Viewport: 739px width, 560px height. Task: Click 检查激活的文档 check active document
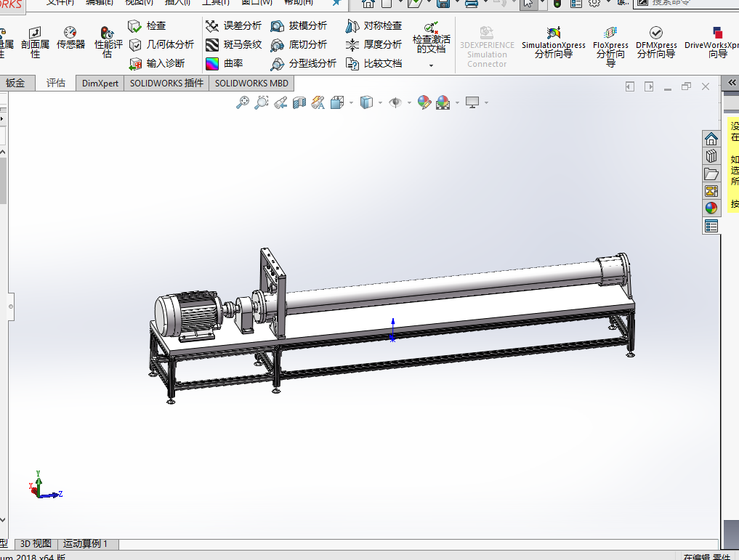431,37
